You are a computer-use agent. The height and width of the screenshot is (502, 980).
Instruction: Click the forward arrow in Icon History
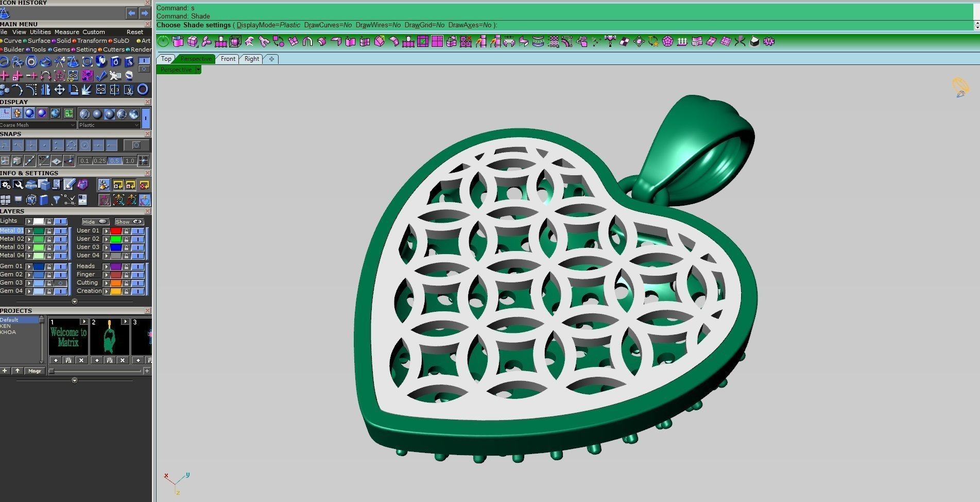(x=145, y=13)
